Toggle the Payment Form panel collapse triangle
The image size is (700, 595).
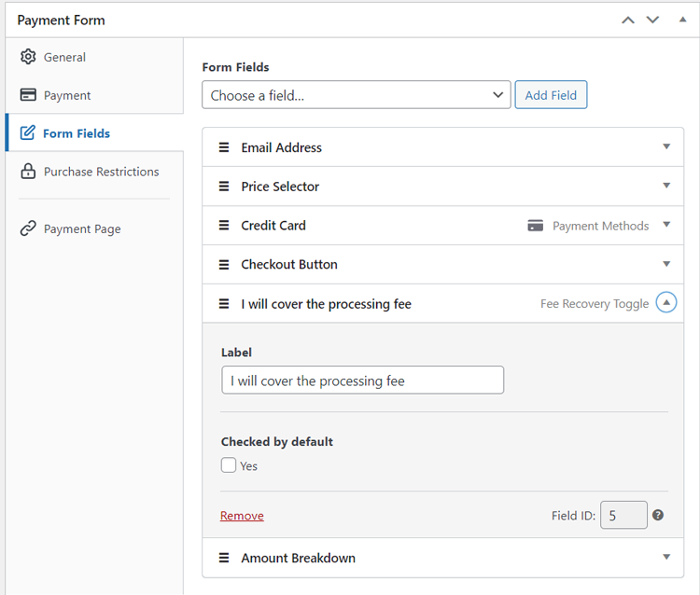682,20
